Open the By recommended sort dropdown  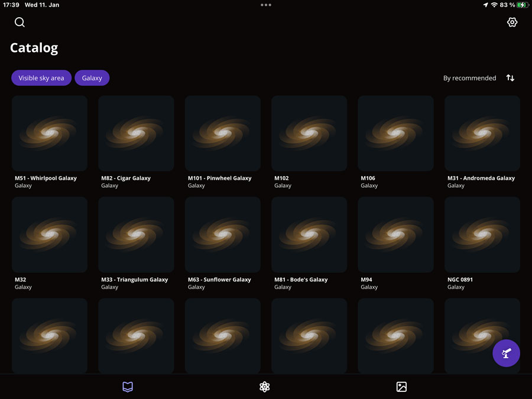click(x=469, y=78)
